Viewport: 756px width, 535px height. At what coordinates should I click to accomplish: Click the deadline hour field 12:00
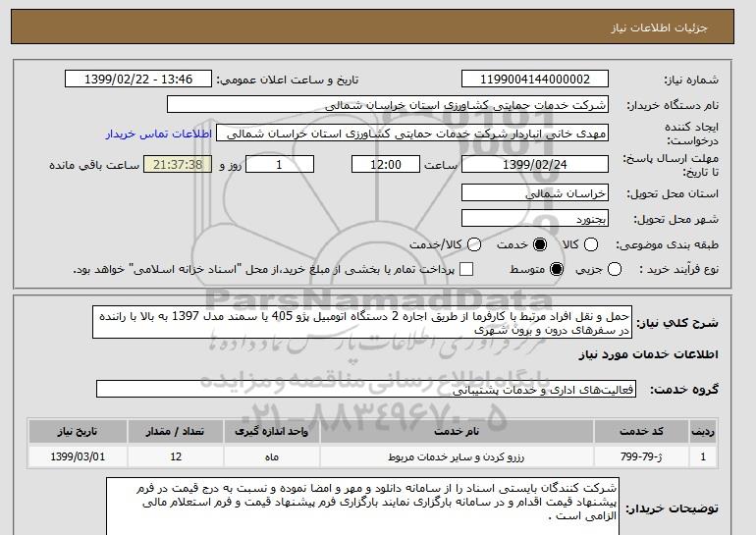coord(386,164)
